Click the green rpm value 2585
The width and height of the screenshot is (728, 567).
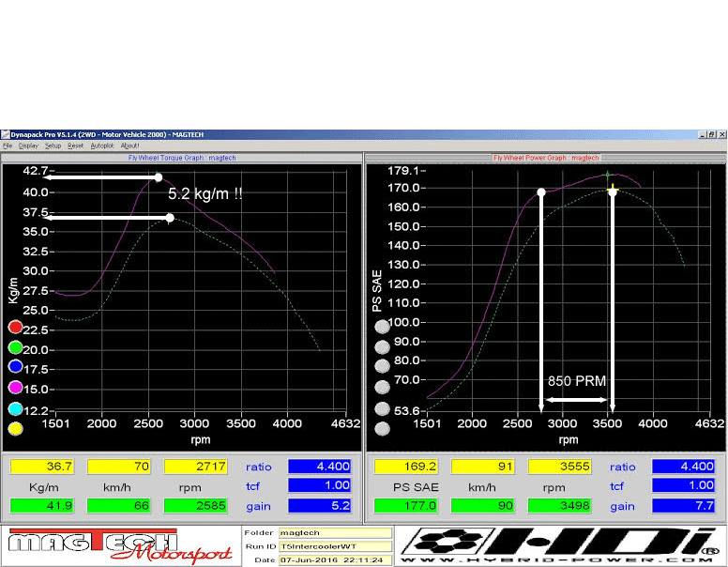(196, 506)
